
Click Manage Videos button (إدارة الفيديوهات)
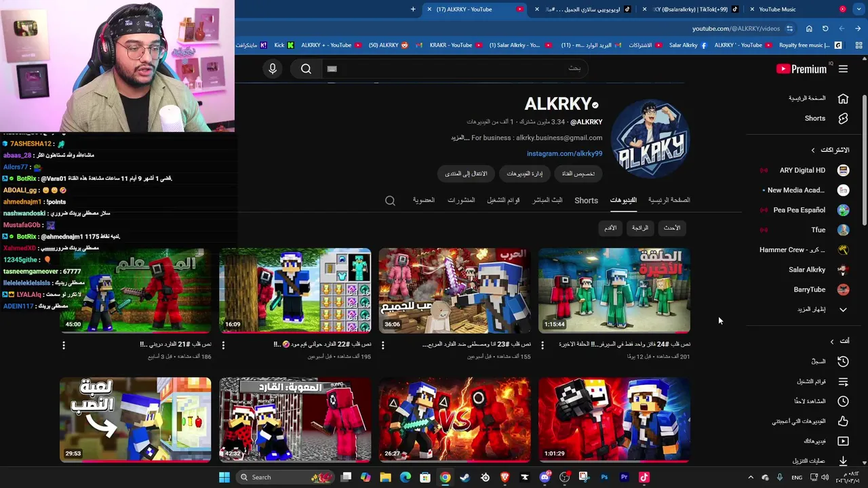click(x=524, y=174)
